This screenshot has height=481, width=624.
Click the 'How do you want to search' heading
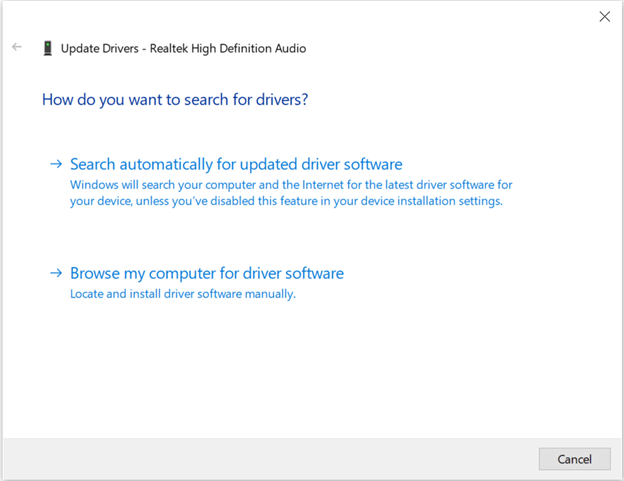[x=175, y=100]
